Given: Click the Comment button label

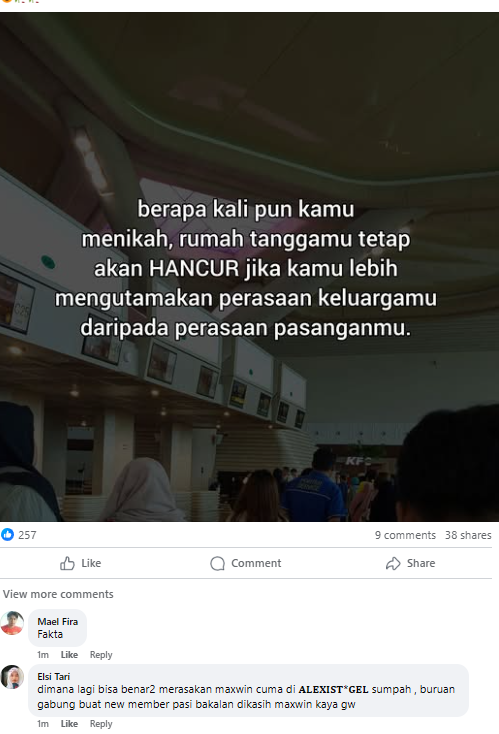Looking at the screenshot, I should (x=256, y=563).
